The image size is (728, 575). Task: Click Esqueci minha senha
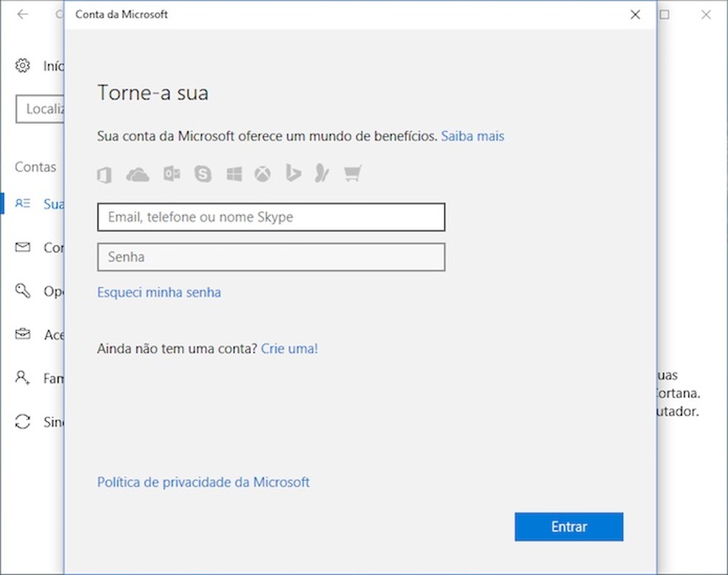(159, 292)
